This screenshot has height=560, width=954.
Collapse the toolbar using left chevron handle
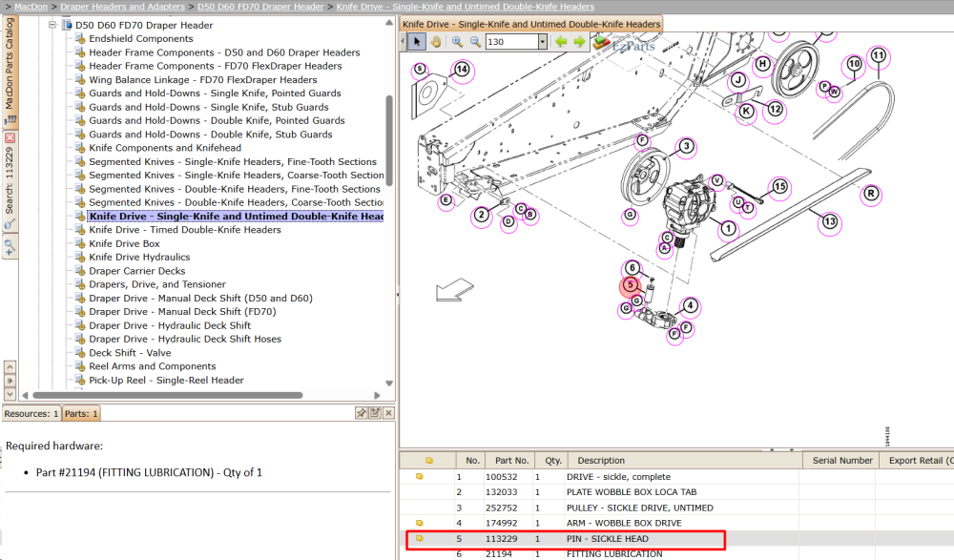click(x=403, y=41)
